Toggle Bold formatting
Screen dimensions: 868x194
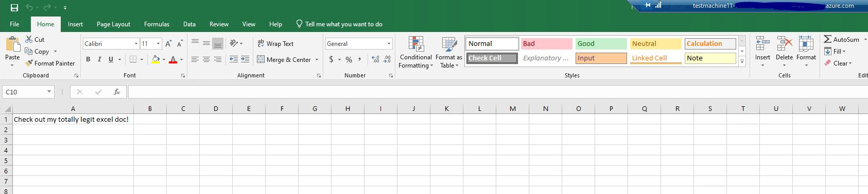pos(88,59)
